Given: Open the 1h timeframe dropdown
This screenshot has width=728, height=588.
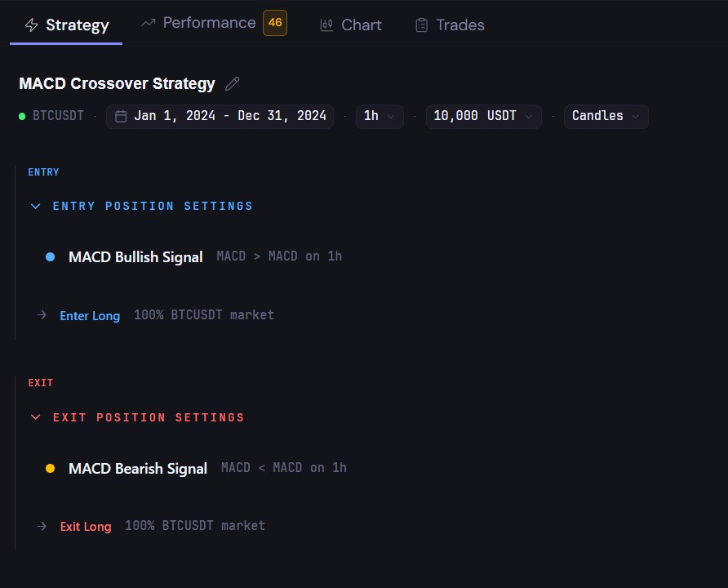Looking at the screenshot, I should pos(380,116).
